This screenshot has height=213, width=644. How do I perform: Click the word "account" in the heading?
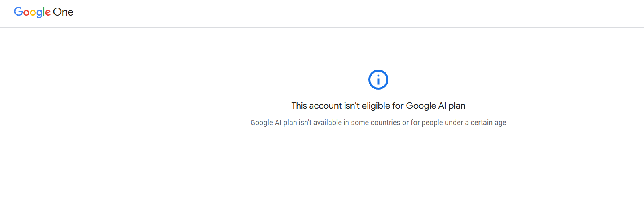[x=325, y=106]
